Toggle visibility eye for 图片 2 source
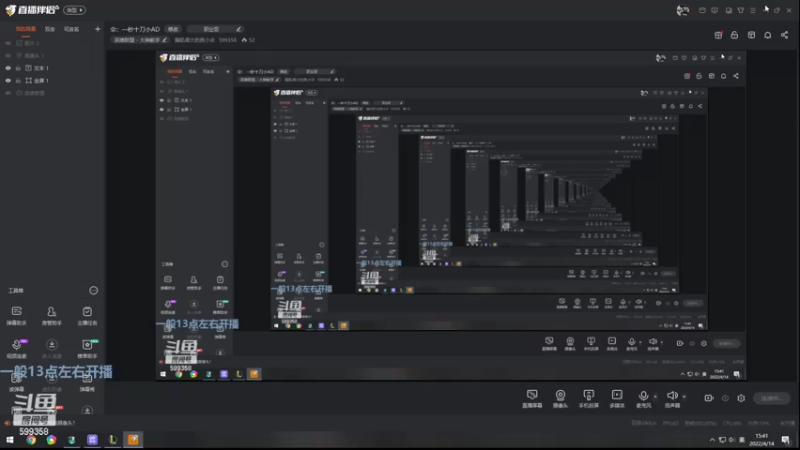 click(x=8, y=43)
